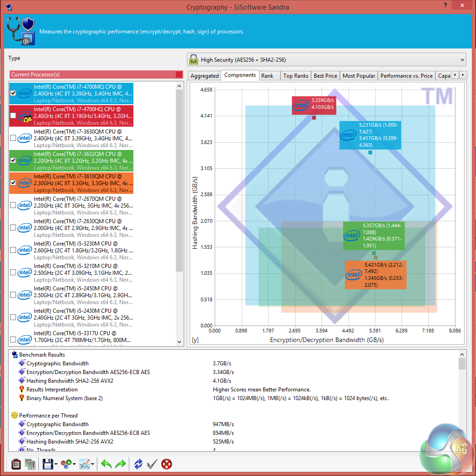Click the results panel scrollbar thumb

click(462, 364)
